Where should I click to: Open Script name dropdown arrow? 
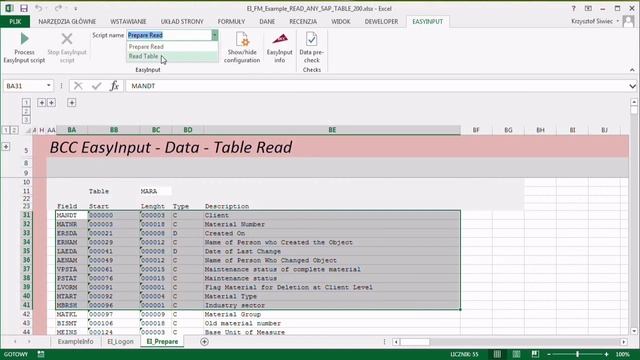pos(214,36)
